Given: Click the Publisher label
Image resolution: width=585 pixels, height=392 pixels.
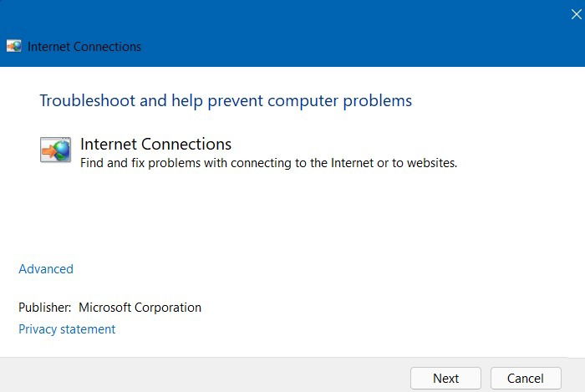Looking at the screenshot, I should point(45,308).
